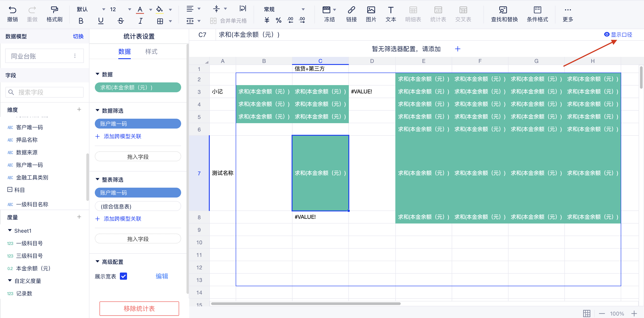Collapse the 数据筛选 section
The height and width of the screenshot is (318, 644).
pyautogui.click(x=97, y=110)
